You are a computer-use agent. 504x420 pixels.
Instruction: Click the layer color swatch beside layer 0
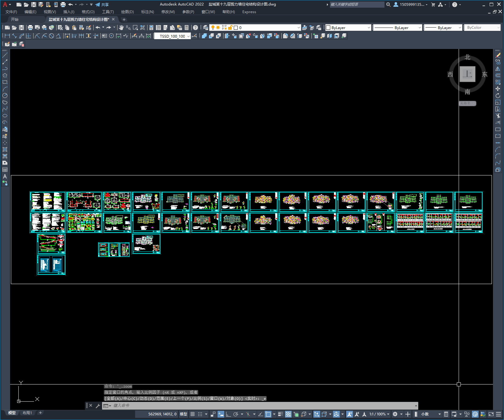(x=236, y=28)
